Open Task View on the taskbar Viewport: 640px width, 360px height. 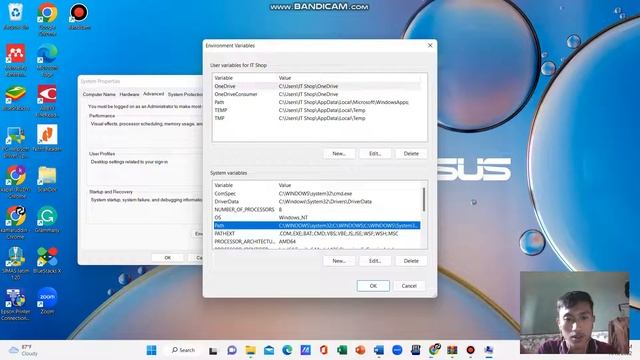pyautogui.click(x=213, y=350)
